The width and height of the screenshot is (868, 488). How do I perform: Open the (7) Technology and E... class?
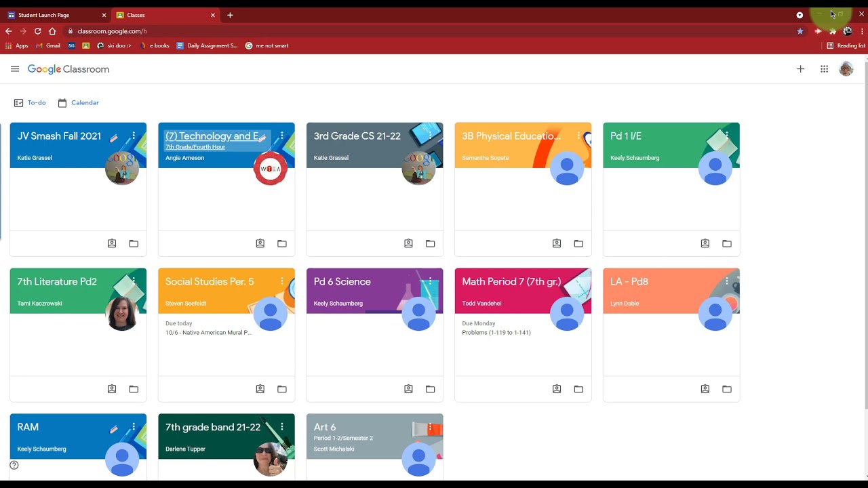212,136
